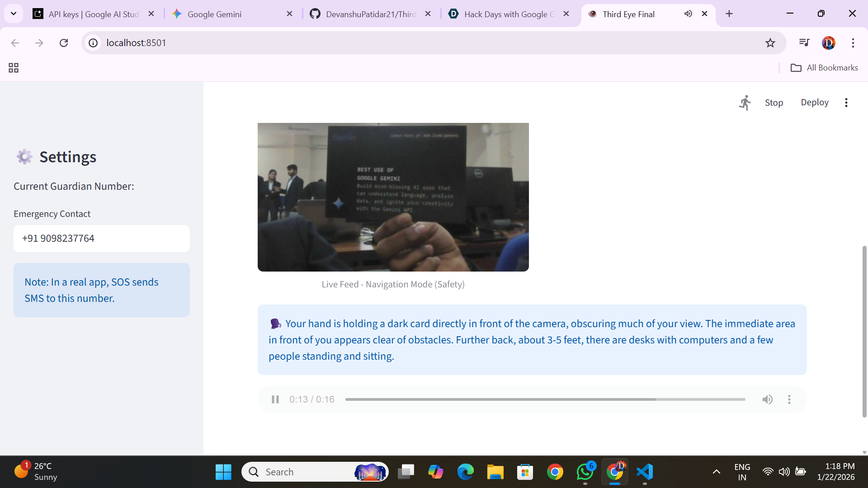Bookmark this page with star icon
The image size is (868, 488).
770,43
